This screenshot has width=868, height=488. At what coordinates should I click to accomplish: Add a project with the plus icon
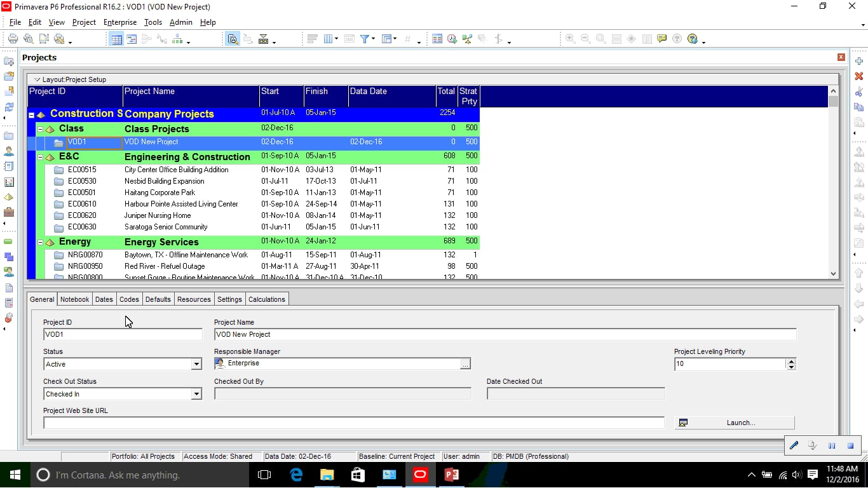pos(859,61)
